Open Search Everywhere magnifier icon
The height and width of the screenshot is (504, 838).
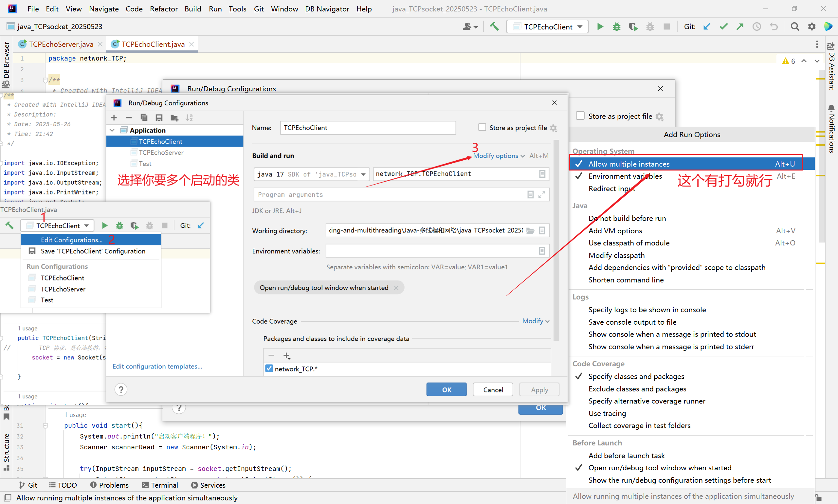[794, 27]
